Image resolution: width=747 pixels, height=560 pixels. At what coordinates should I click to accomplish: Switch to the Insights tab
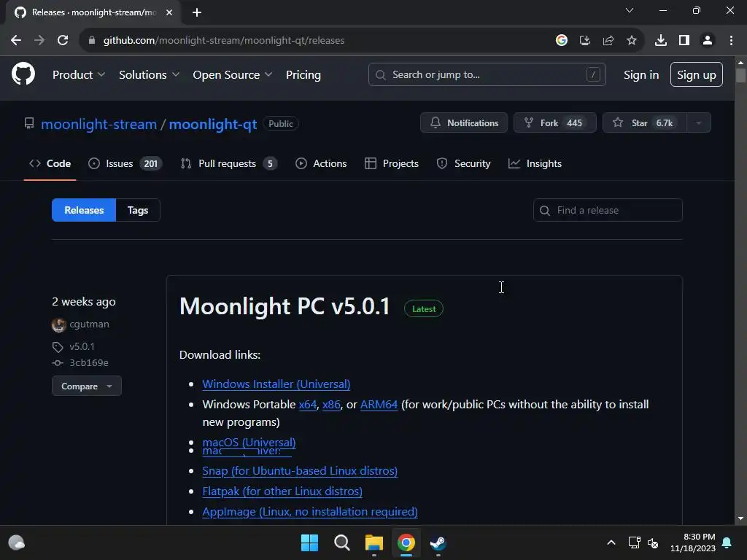(x=535, y=163)
